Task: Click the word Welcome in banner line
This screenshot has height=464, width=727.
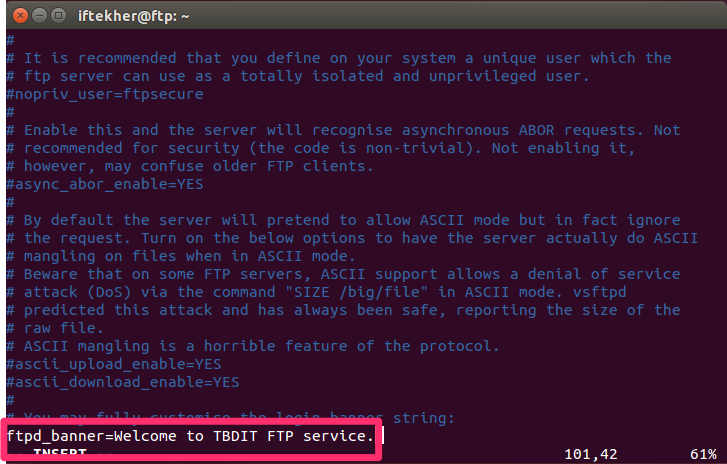Action: (x=145, y=436)
